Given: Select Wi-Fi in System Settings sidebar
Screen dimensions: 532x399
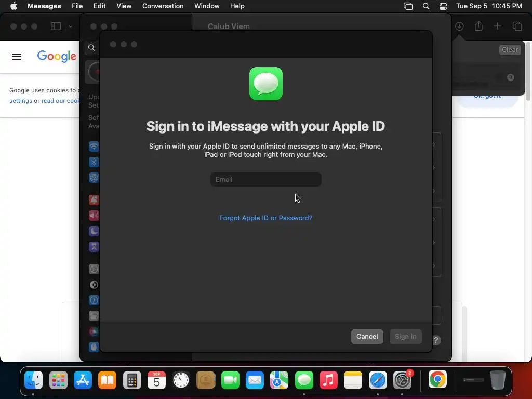Looking at the screenshot, I should [x=94, y=146].
